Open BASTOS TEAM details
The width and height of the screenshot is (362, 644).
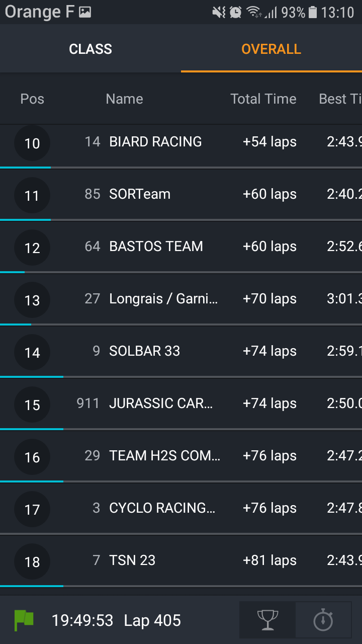coord(156,247)
